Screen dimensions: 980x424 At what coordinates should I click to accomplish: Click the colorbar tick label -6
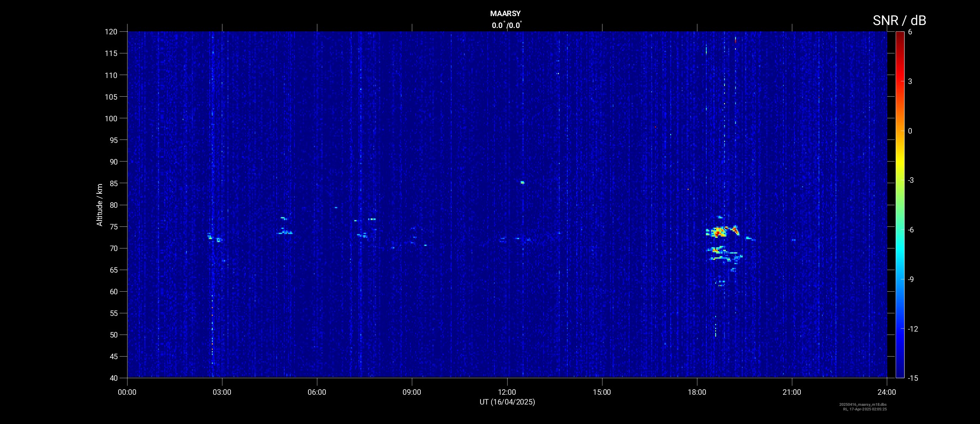click(911, 230)
